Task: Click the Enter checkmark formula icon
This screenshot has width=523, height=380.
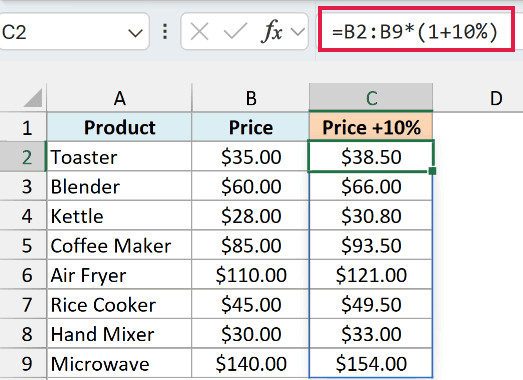Action: [235, 32]
